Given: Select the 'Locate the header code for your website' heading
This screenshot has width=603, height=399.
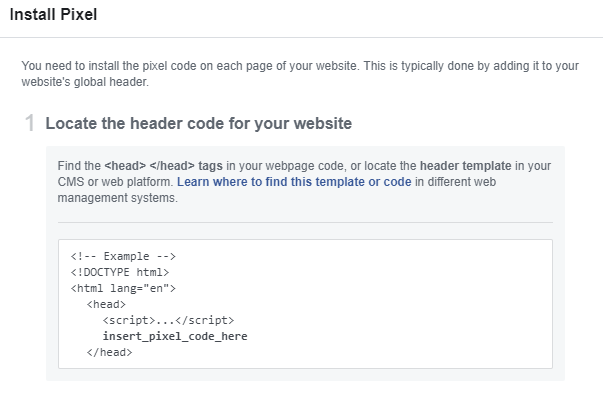Looking at the screenshot, I should point(198,123).
